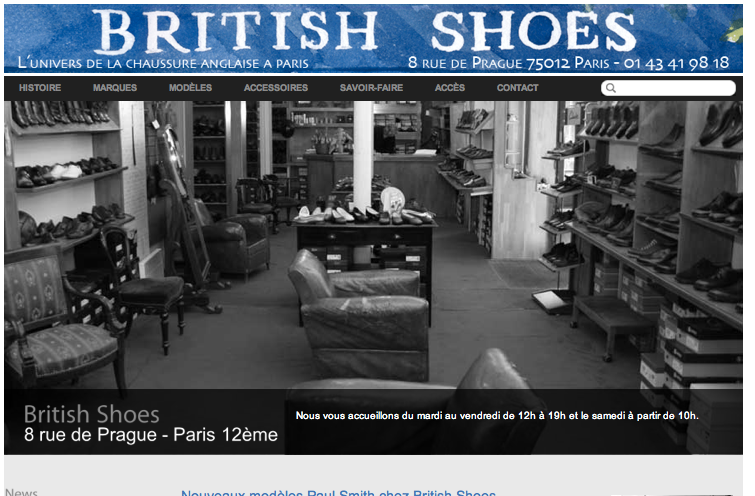Open the Histoire menu item
This screenshot has height=496, width=755.
[x=40, y=88]
